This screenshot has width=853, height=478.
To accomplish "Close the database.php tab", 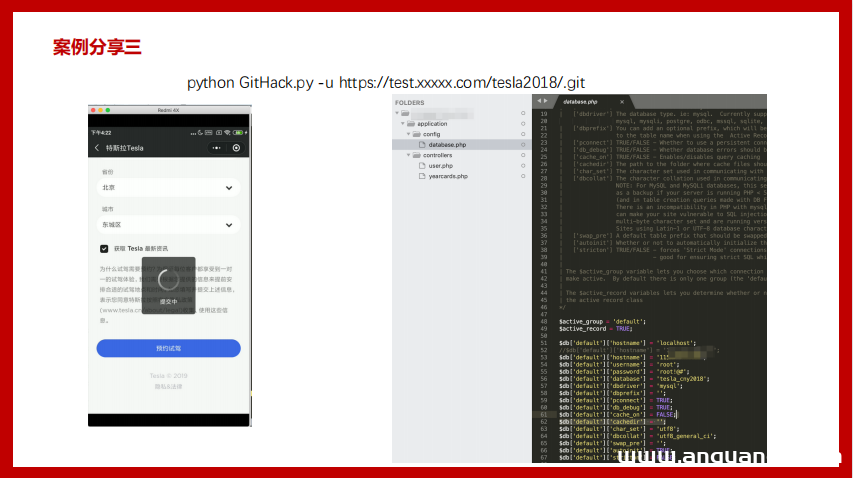I will click(621, 102).
